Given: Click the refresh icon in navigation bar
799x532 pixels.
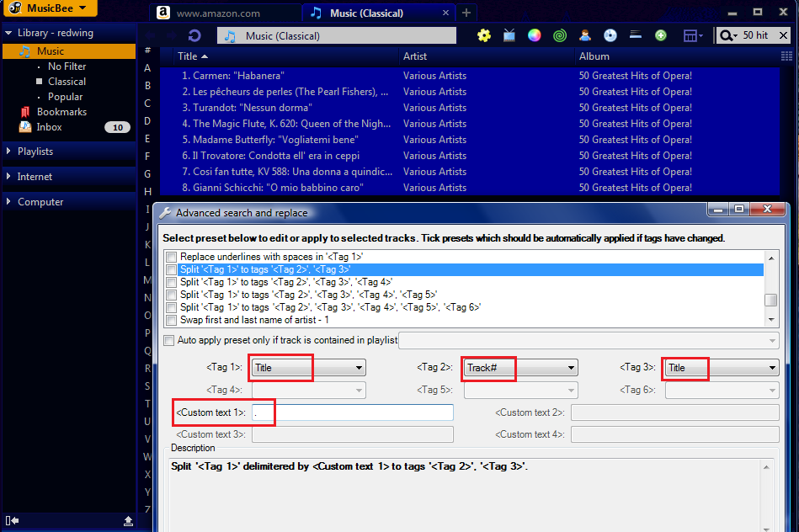Looking at the screenshot, I should pos(194,35).
